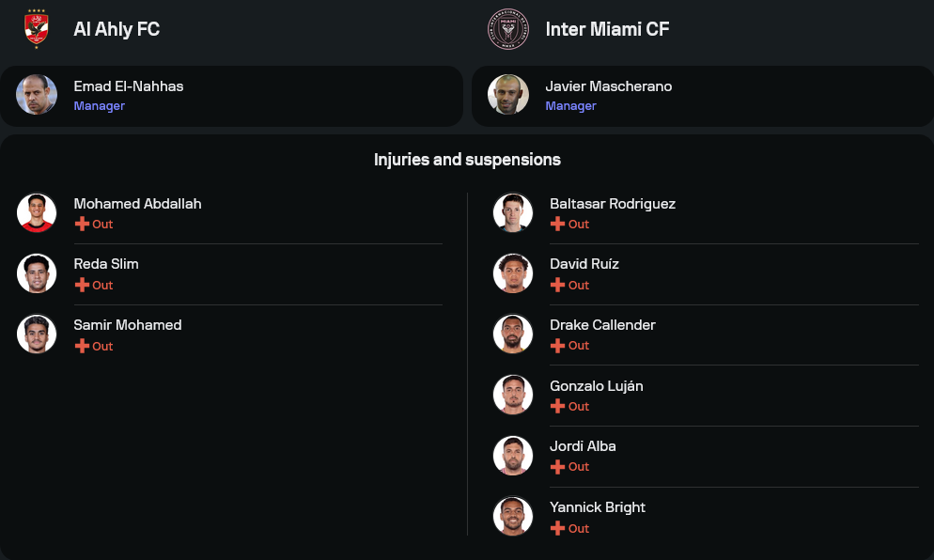Click the Al Ahly FC club crest
This screenshot has height=560, width=934.
[37, 29]
